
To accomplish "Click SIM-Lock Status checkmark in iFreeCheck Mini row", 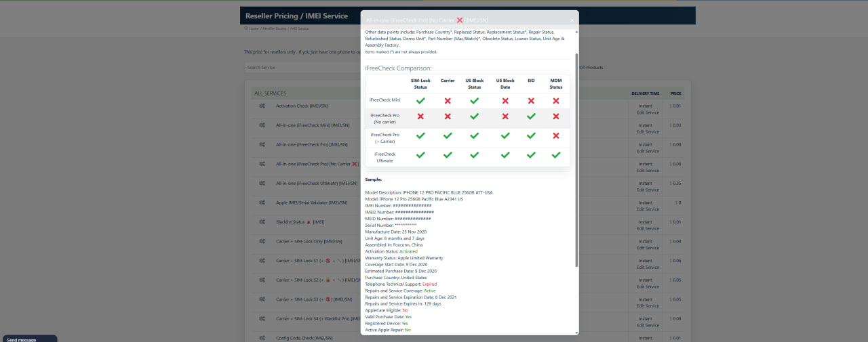I will [x=420, y=100].
